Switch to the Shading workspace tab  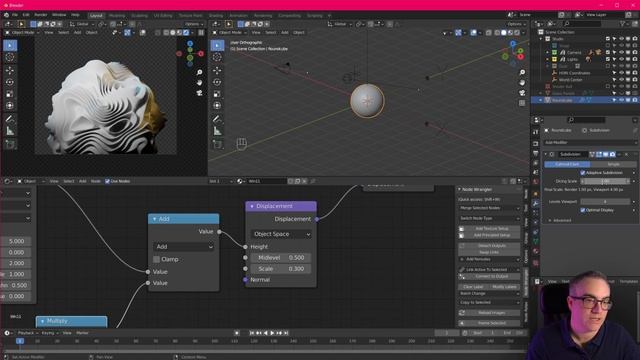(x=216, y=16)
